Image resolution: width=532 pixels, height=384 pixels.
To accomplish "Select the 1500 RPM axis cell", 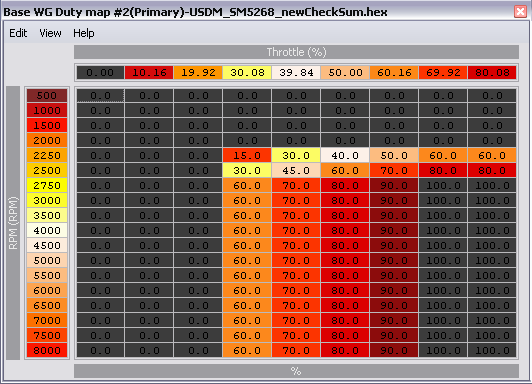I will tap(47, 126).
